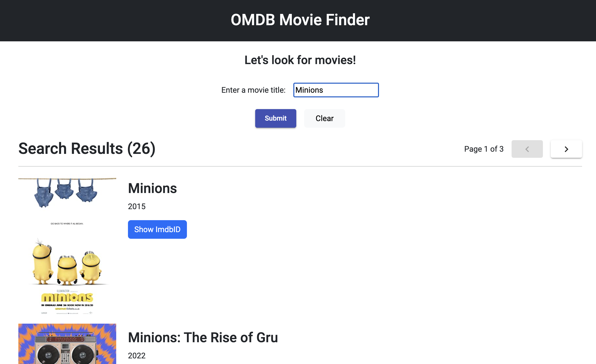Screen dimensions: 596x364
Task: Click Show ImdbID for Minions
Action: pos(157,229)
